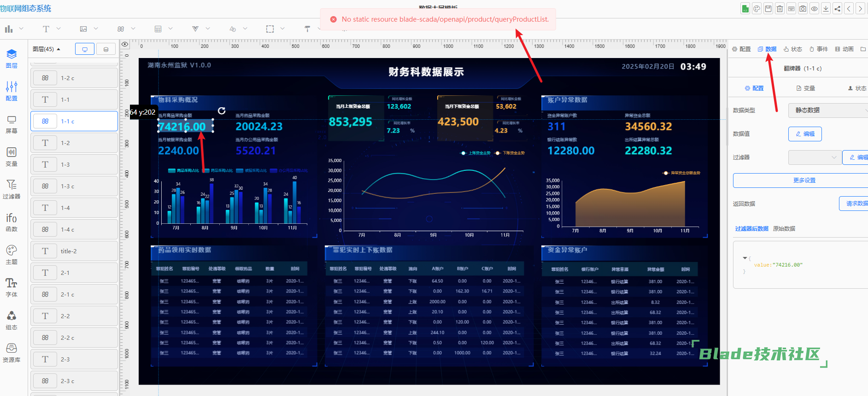
Task: Click the share icon in top toolbar
Action: pyautogui.click(x=837, y=9)
